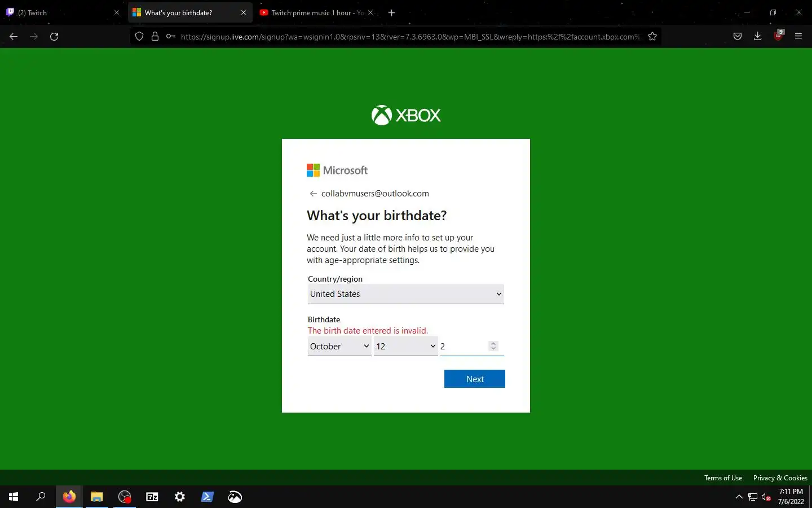Decrease the birth year with the down stepper
Viewport: 812px width, 508px height.
[x=493, y=349]
